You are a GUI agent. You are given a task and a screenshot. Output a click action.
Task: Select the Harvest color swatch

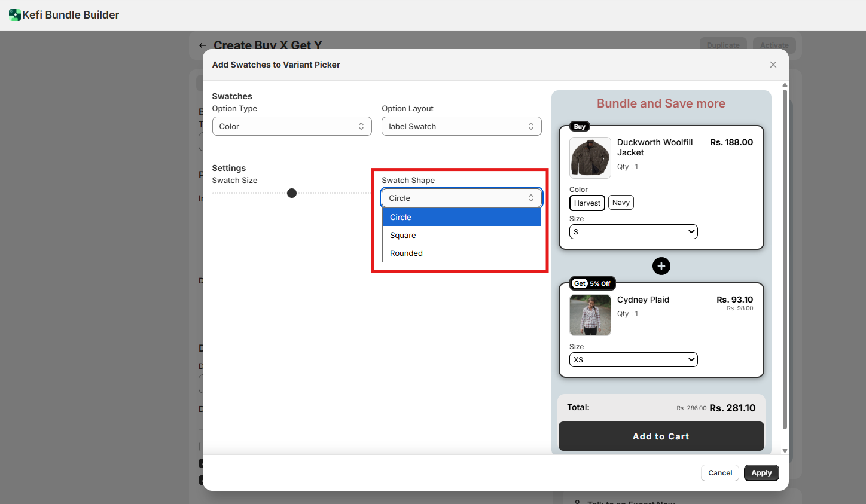click(587, 203)
